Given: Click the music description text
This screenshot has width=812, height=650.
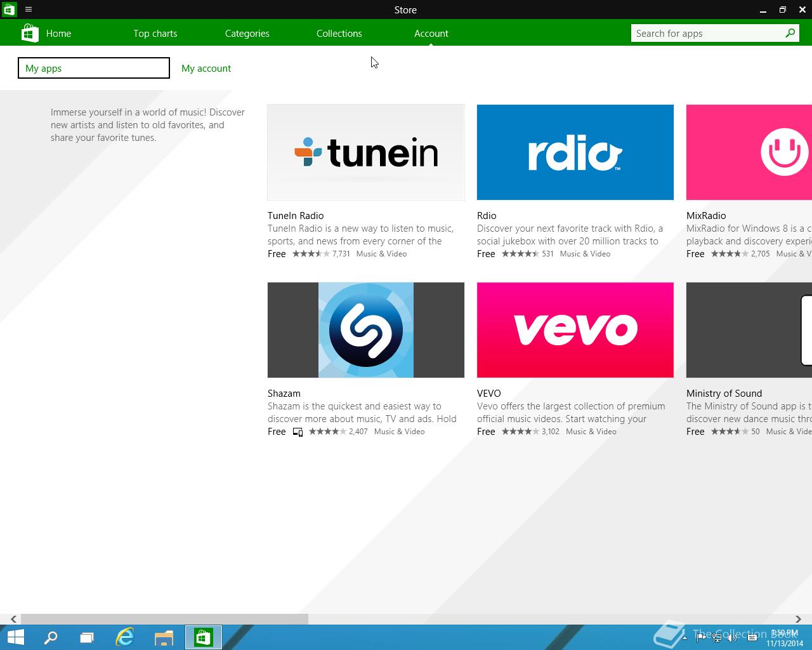Looking at the screenshot, I should pos(148,125).
